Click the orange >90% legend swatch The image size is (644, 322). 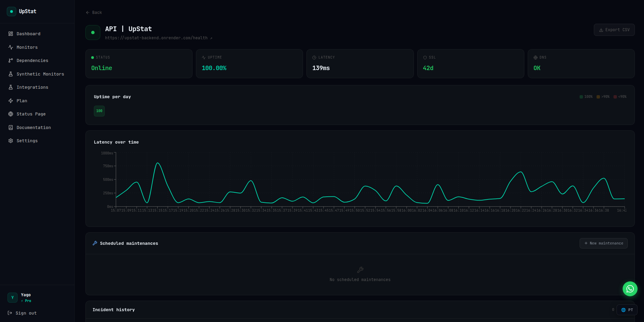598,97
